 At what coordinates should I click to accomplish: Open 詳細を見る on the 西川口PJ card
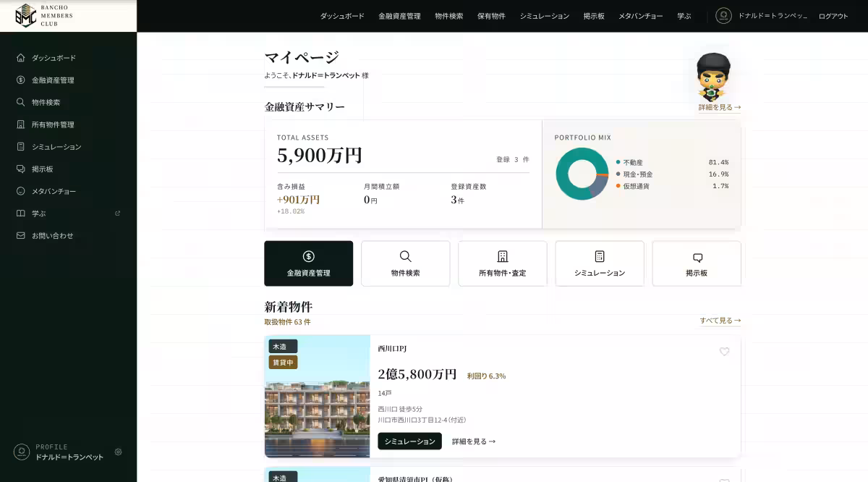coord(474,441)
